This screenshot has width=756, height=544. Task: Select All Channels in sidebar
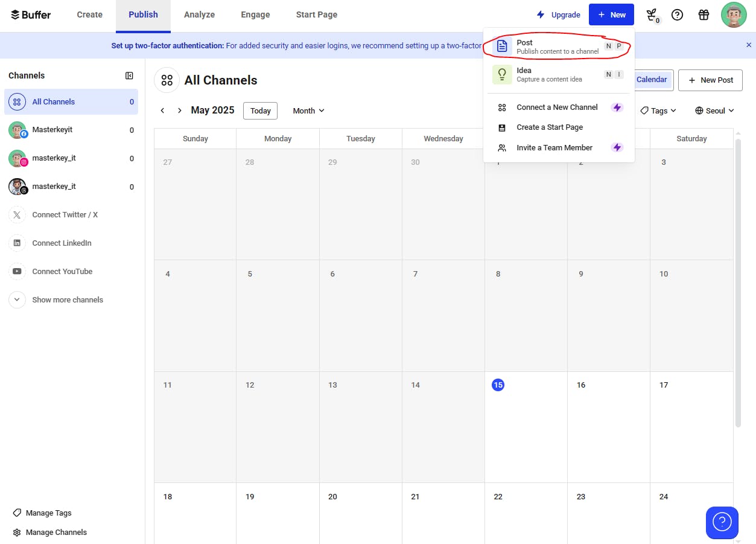(71, 101)
